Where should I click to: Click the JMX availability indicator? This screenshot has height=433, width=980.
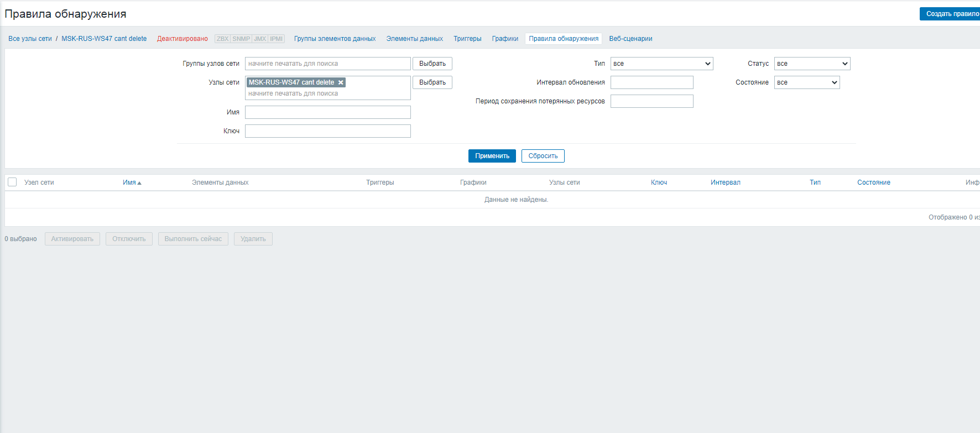[x=260, y=39]
